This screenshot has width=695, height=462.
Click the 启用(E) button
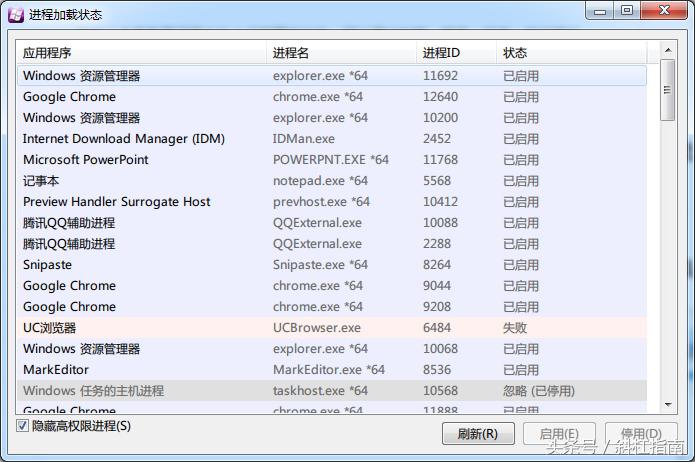tap(559, 433)
